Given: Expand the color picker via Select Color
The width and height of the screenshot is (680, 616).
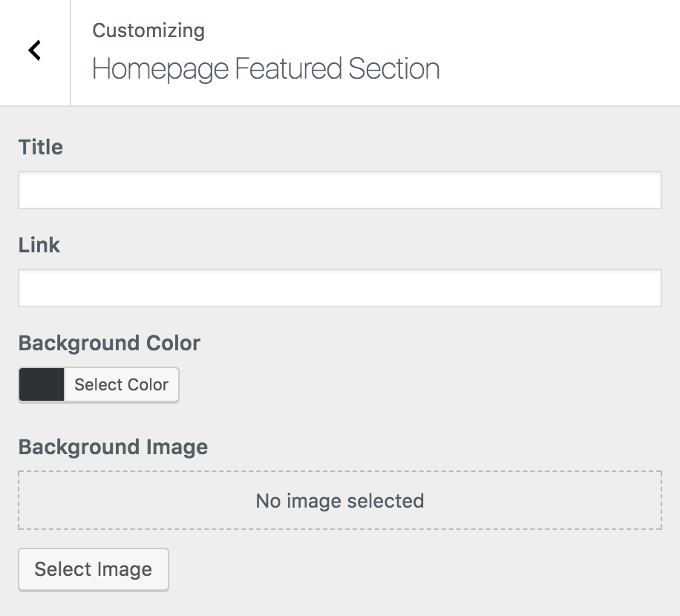Looking at the screenshot, I should click(x=122, y=384).
